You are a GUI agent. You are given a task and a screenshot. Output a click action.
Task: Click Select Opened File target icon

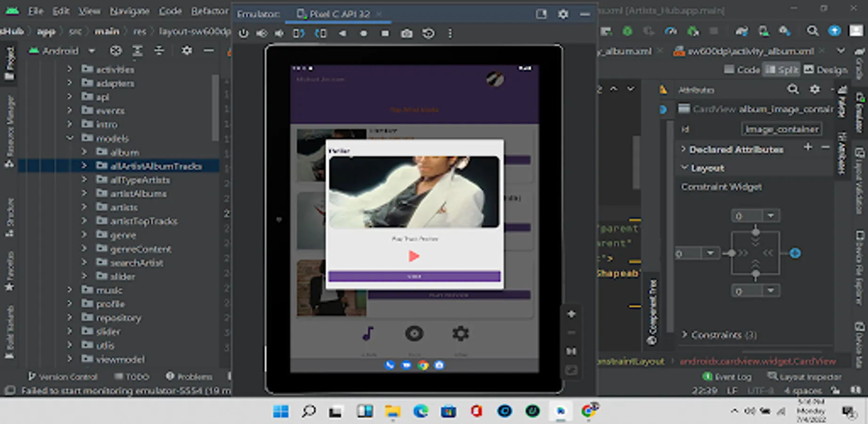click(x=115, y=51)
